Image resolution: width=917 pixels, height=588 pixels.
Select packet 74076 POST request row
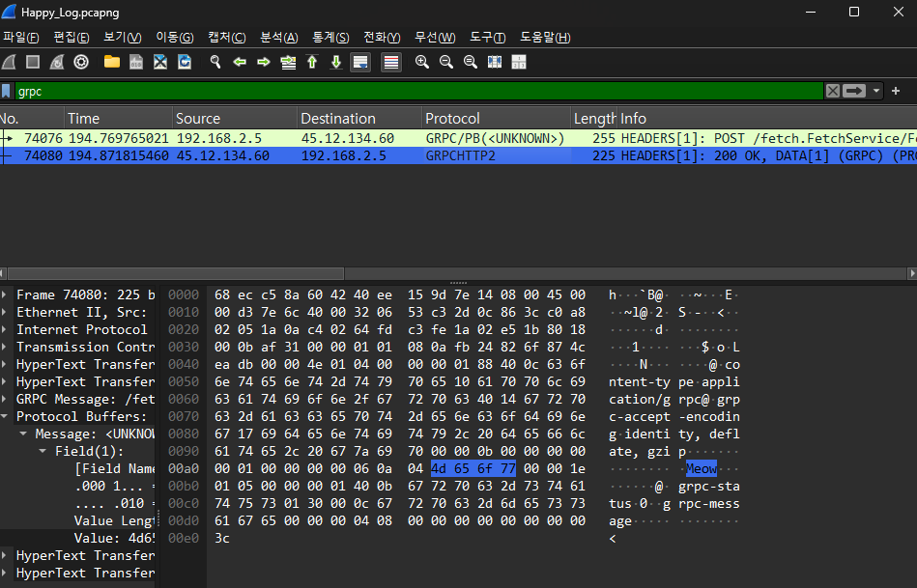[458, 138]
